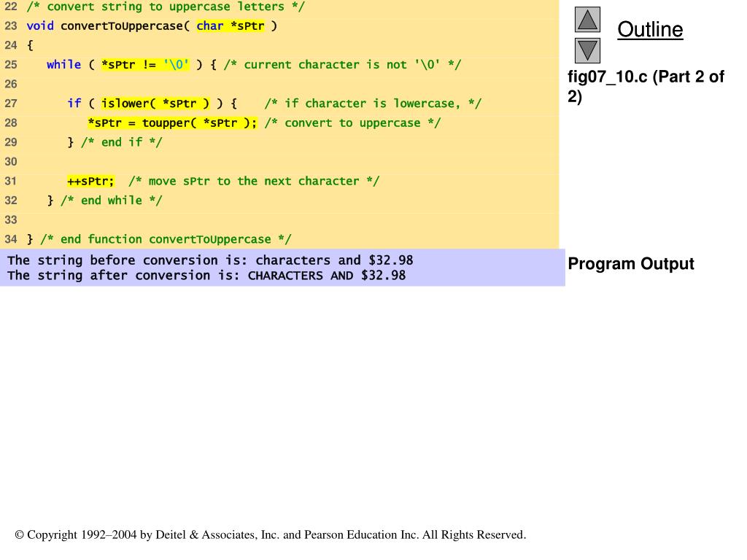Click the copyright notice text
The width and height of the screenshot is (747, 560).
(271, 534)
